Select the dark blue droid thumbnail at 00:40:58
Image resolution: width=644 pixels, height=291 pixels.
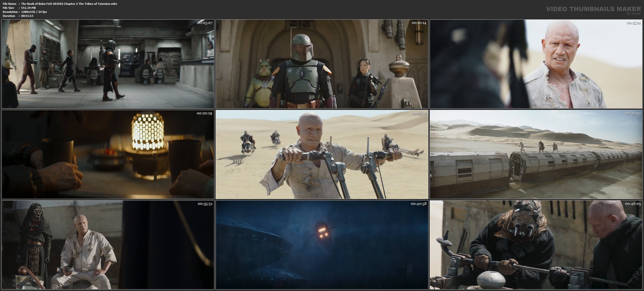coord(322,245)
